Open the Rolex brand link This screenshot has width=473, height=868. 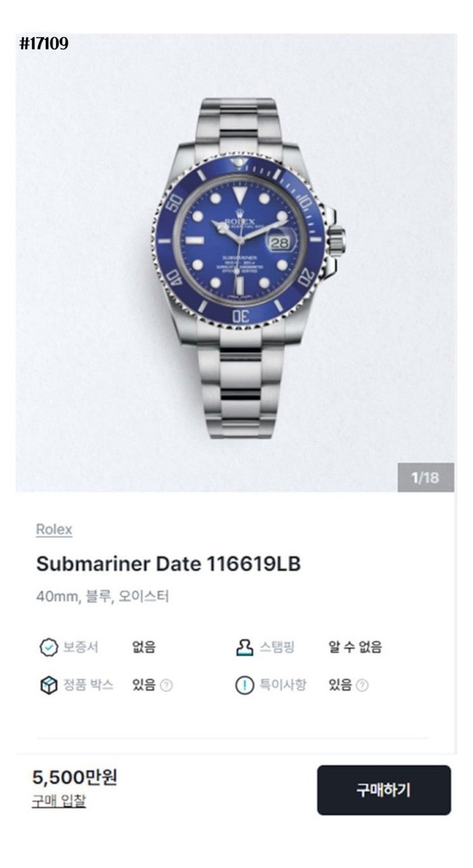pos(54,529)
